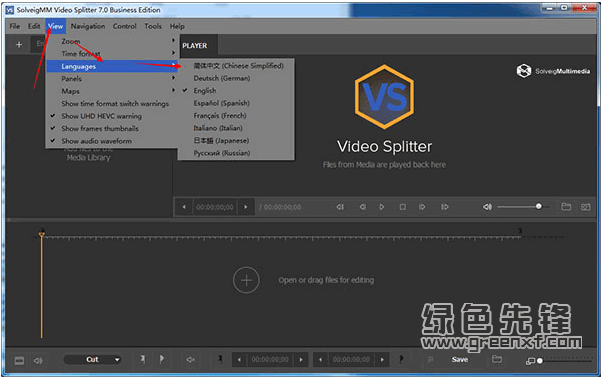Click the end marker icon right of second timecode

coord(401,359)
